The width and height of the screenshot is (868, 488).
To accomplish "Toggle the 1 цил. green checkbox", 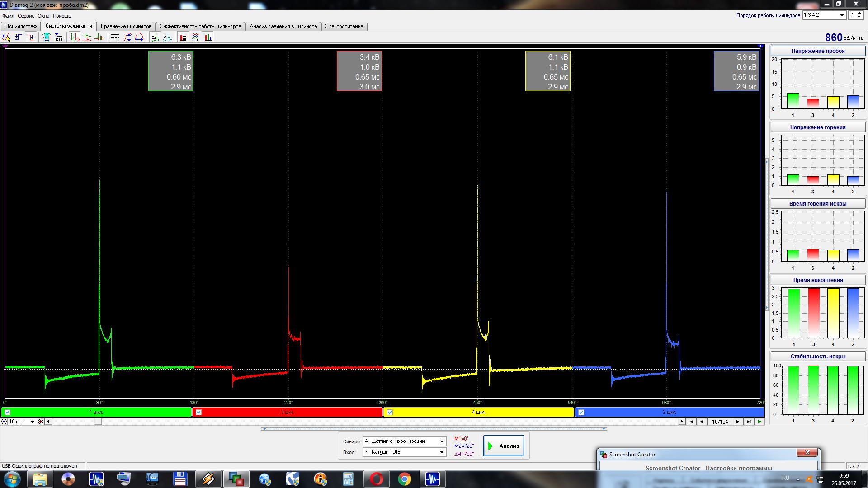I will click(7, 412).
